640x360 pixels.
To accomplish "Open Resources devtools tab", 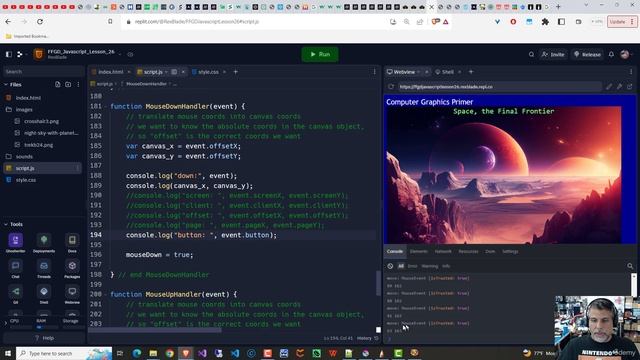I will pos(468,251).
